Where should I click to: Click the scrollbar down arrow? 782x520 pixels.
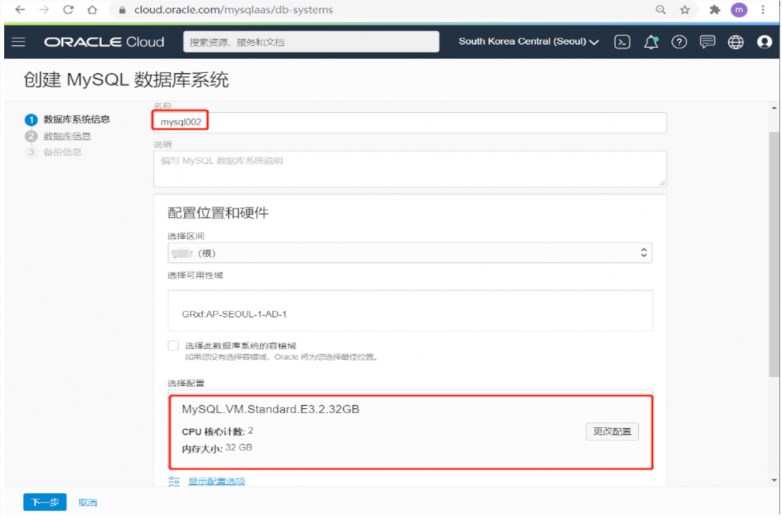coord(774,480)
